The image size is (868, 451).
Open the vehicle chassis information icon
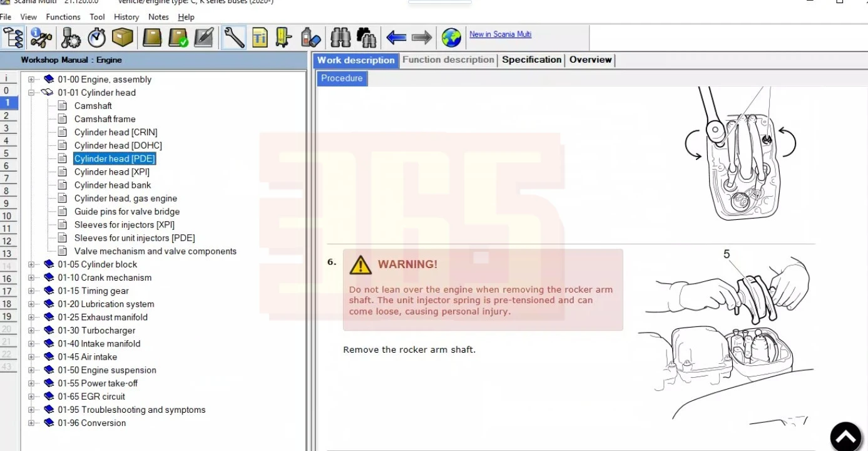pos(41,38)
